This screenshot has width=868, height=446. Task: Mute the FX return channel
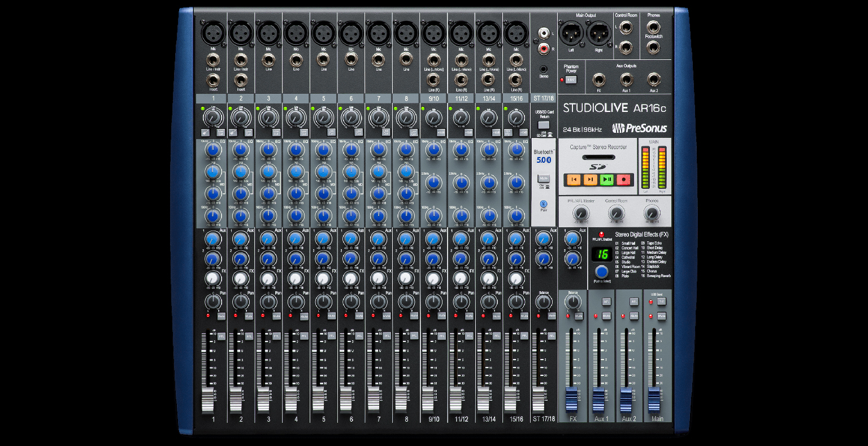click(x=579, y=316)
